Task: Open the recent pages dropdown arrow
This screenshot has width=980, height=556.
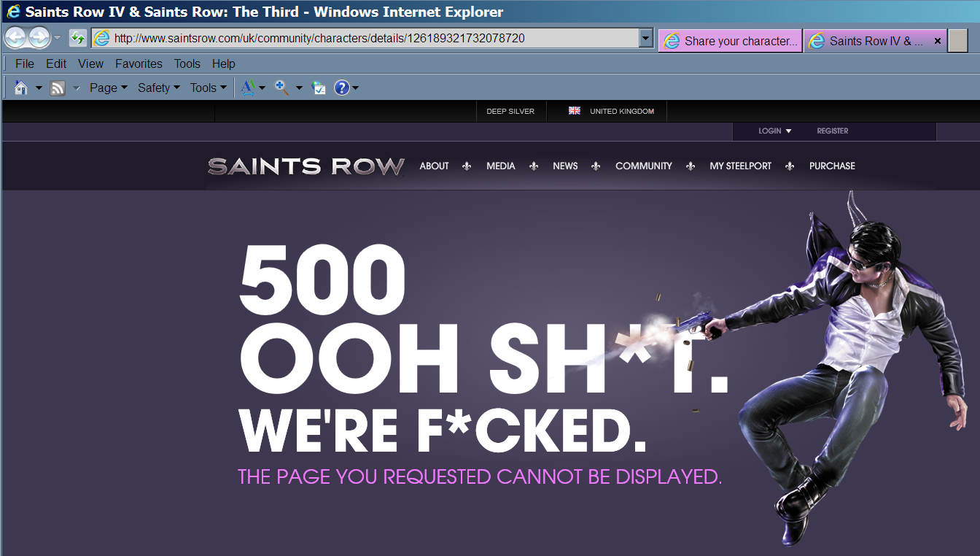Action: point(58,38)
